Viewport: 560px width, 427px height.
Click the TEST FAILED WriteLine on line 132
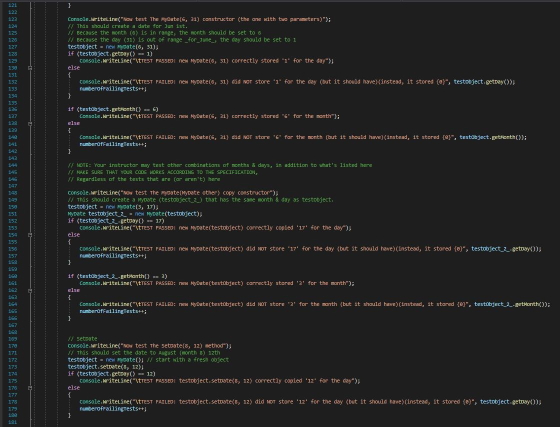(x=297, y=82)
